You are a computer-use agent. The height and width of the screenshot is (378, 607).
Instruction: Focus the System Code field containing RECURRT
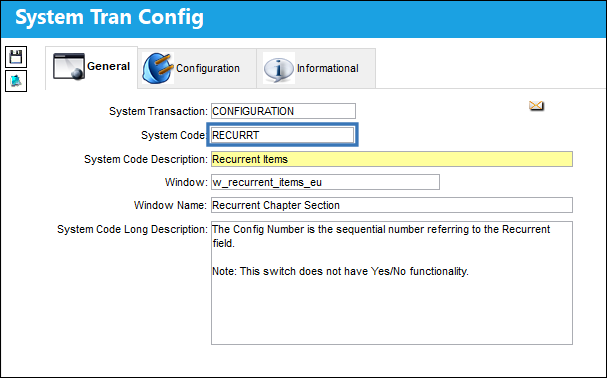point(283,135)
